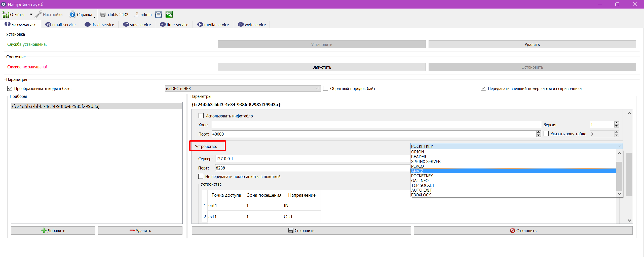Switch to the access-service tab

click(x=21, y=24)
